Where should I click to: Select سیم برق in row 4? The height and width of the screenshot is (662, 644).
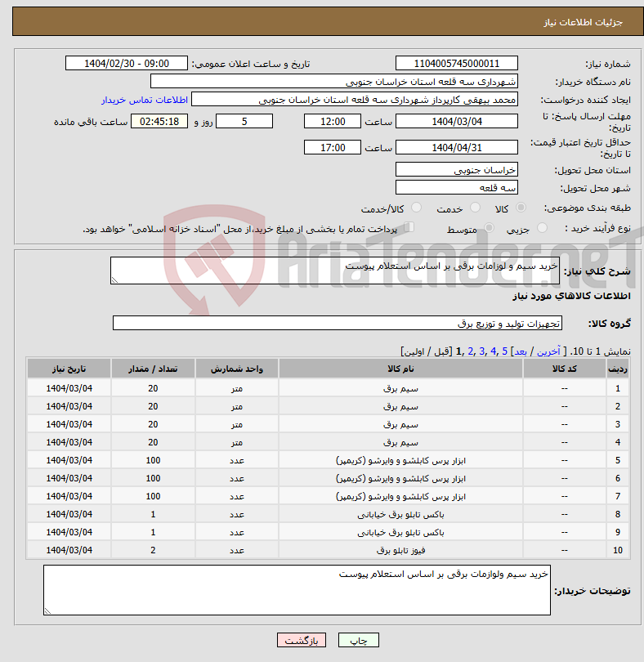tap(400, 442)
